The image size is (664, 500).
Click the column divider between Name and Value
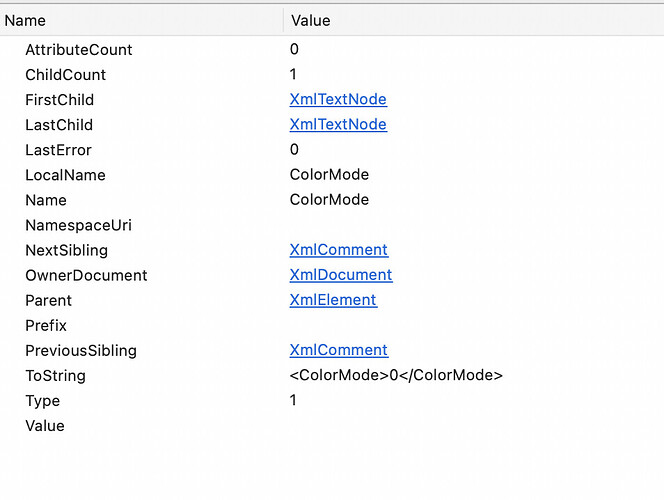point(283,20)
